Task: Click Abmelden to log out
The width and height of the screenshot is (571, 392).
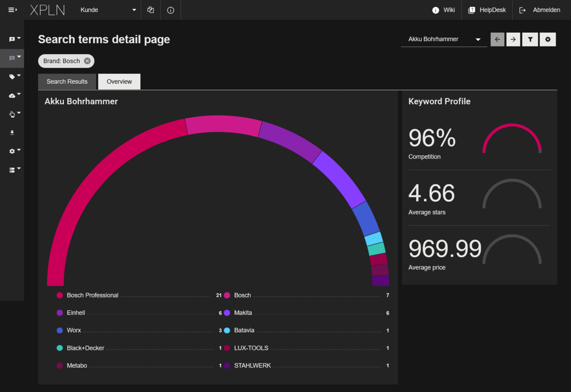Action: coord(540,10)
